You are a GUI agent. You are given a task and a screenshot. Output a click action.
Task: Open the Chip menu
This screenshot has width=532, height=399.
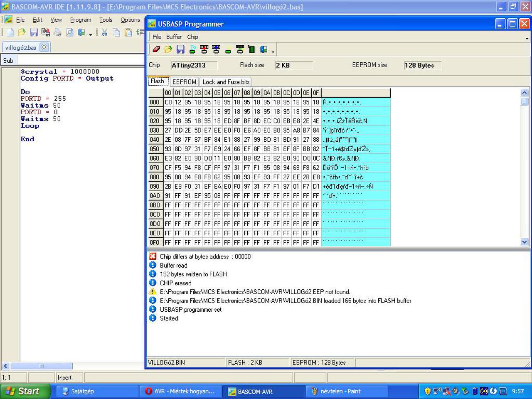193,37
